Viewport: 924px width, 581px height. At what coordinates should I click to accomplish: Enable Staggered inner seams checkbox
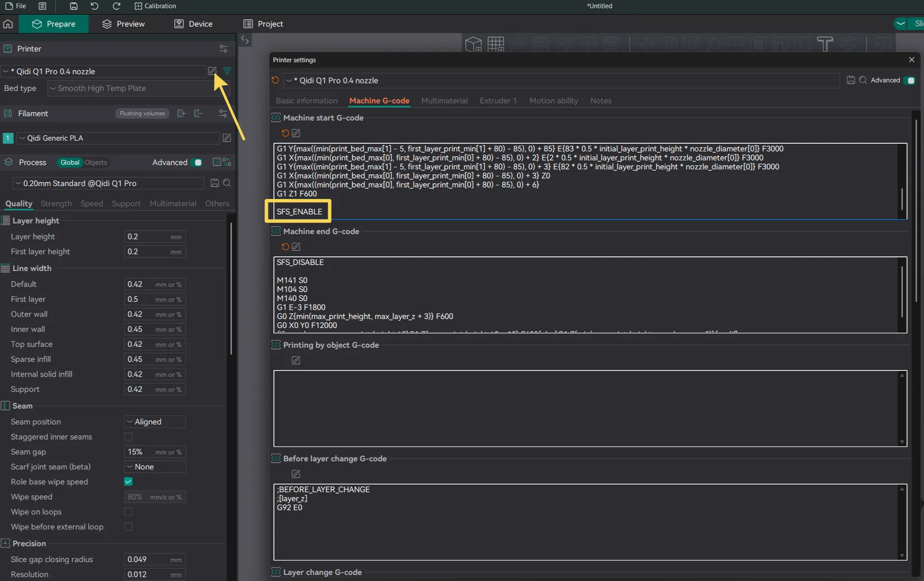point(128,437)
